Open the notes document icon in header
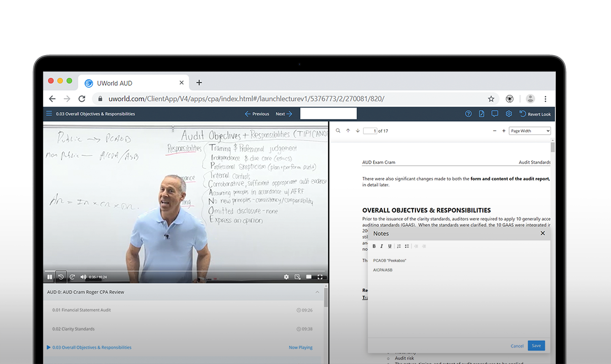The width and height of the screenshot is (611, 364). 482,114
